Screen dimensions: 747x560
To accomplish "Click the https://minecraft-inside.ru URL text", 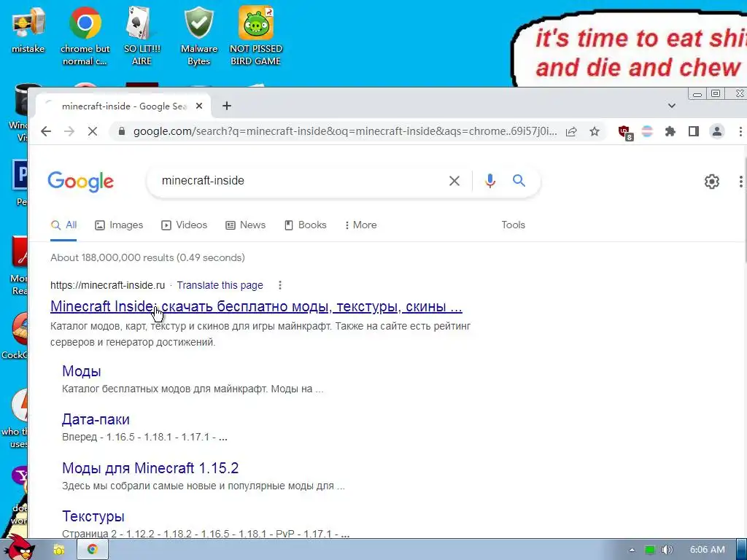I will (x=108, y=285).
